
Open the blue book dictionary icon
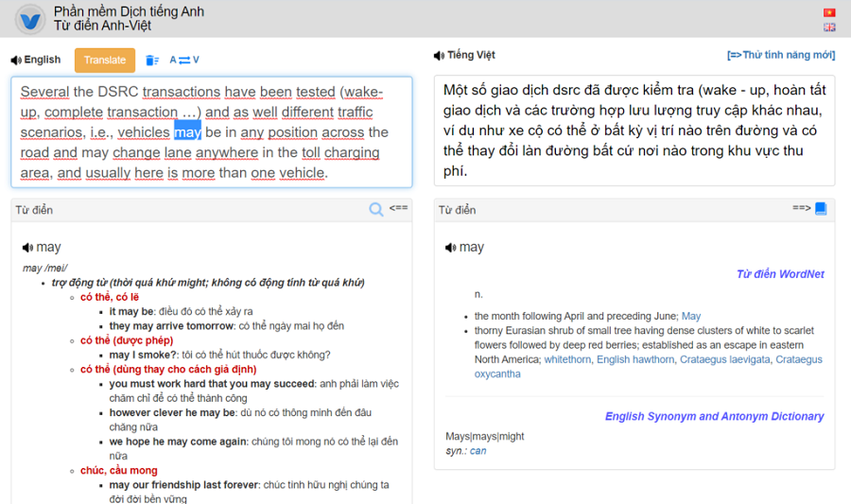pos(821,208)
